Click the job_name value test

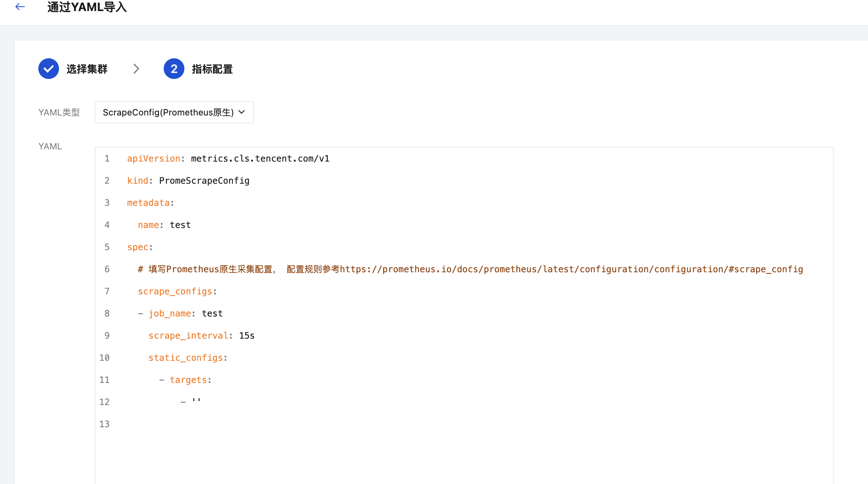(x=212, y=314)
